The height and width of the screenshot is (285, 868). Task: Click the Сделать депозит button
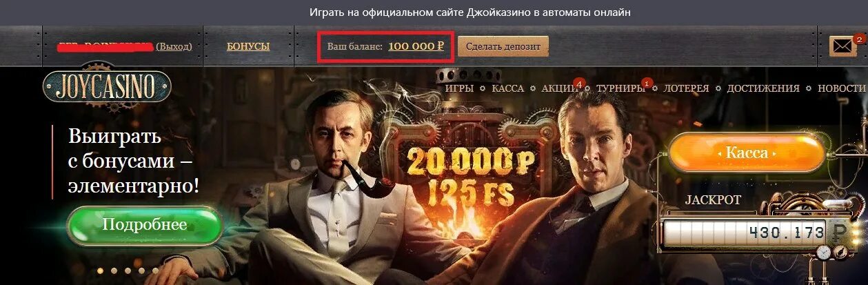[503, 46]
